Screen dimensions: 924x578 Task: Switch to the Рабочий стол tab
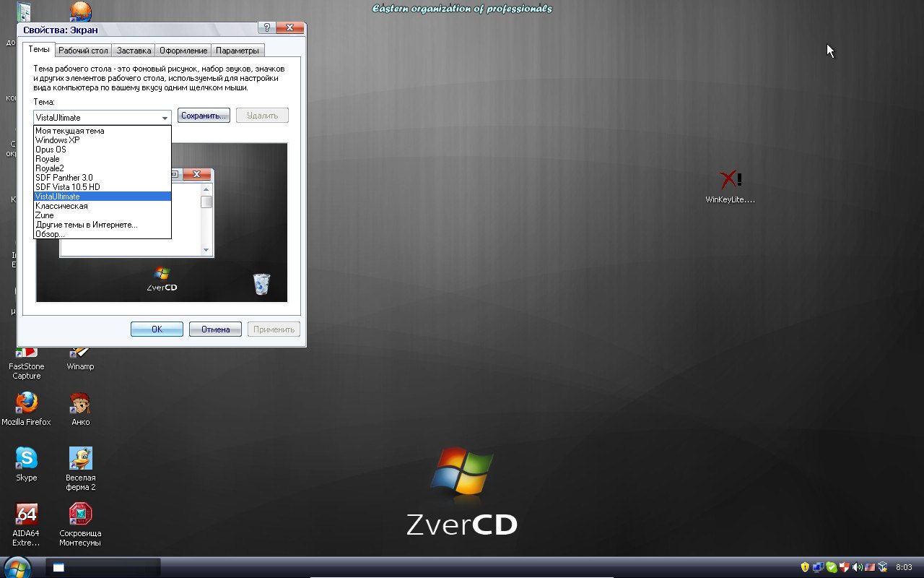[x=83, y=51]
